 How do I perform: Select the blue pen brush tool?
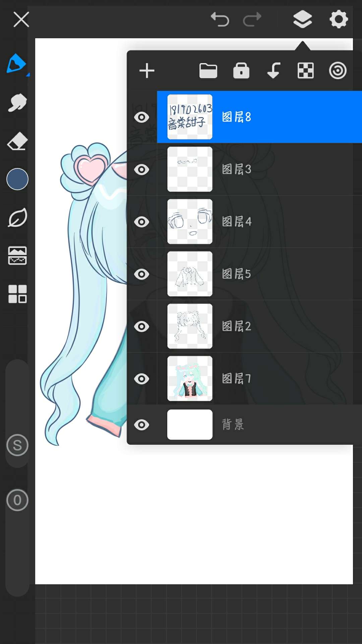(x=16, y=63)
